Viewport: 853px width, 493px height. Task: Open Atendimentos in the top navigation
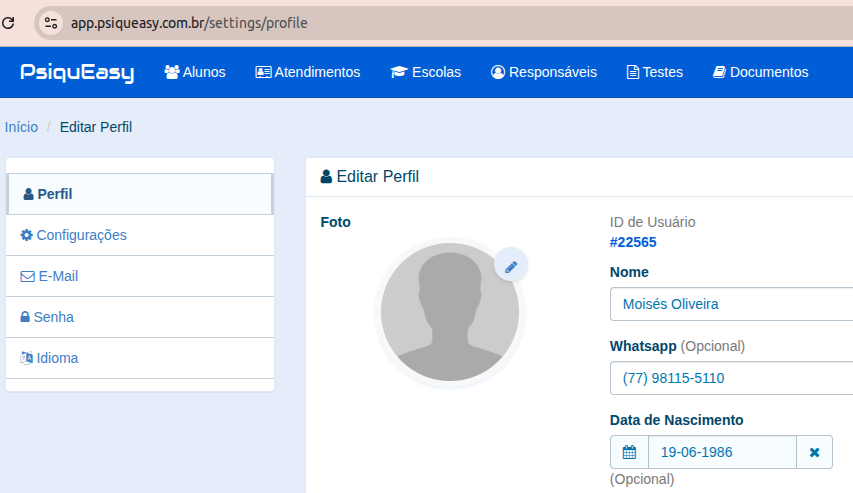(308, 72)
